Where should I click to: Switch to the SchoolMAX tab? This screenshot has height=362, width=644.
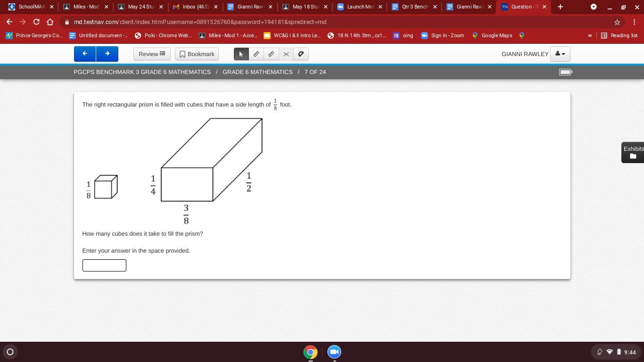tap(31, 7)
